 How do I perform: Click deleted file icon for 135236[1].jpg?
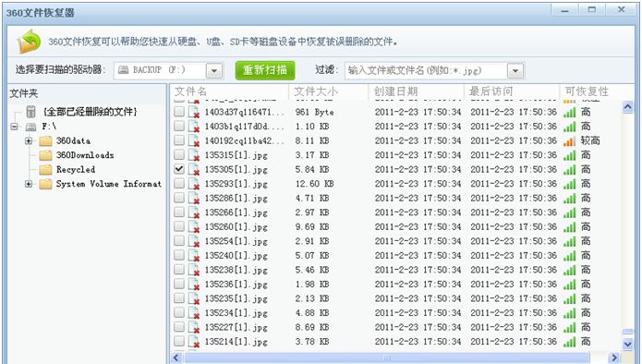(x=194, y=285)
